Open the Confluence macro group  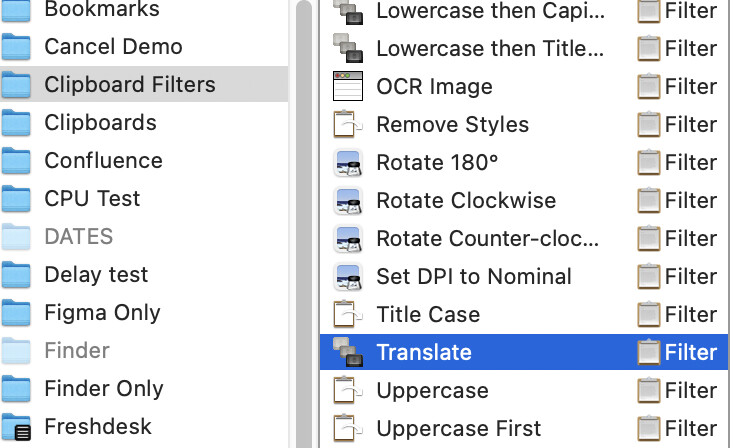click(144, 160)
